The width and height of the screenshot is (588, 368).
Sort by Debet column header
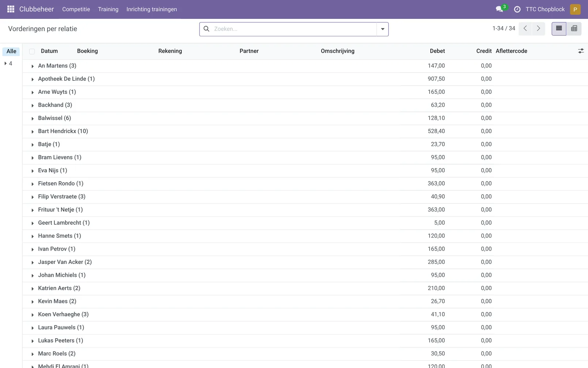(437, 51)
